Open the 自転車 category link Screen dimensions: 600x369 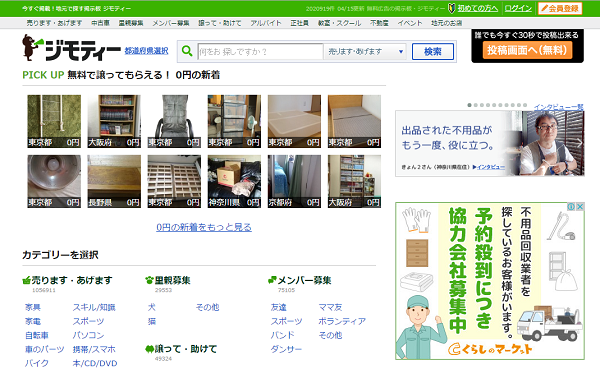(x=37, y=336)
